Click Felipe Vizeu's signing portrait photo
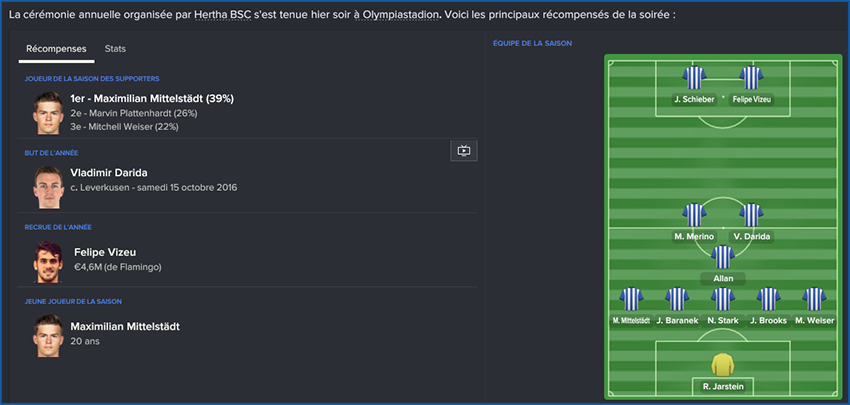Image resolution: width=850 pixels, height=405 pixels. click(47, 260)
